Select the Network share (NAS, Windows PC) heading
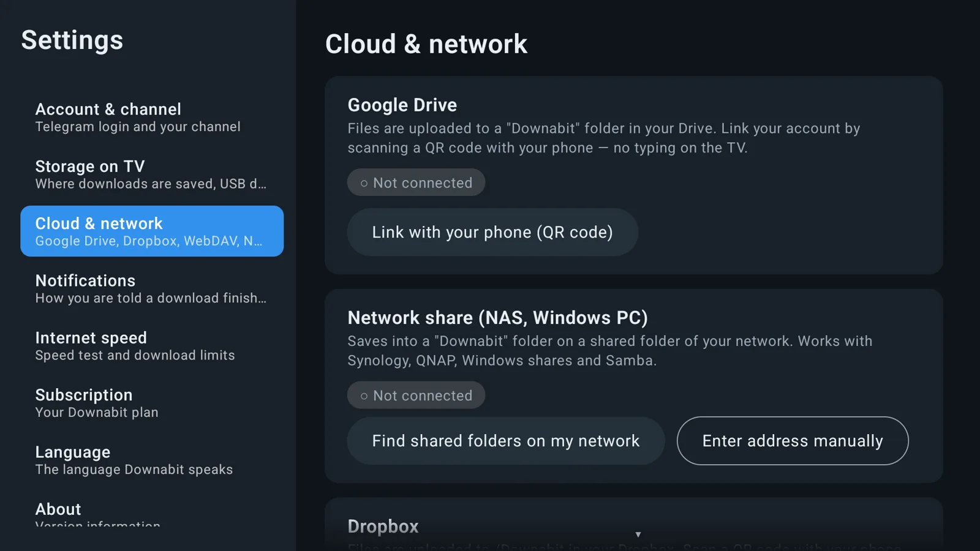 pos(497,318)
